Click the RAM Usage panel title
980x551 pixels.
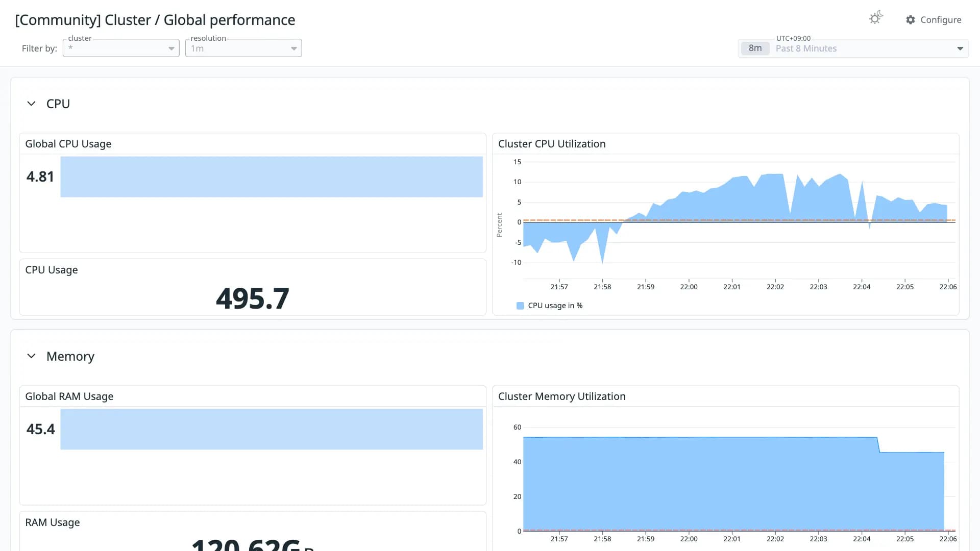pos(53,522)
